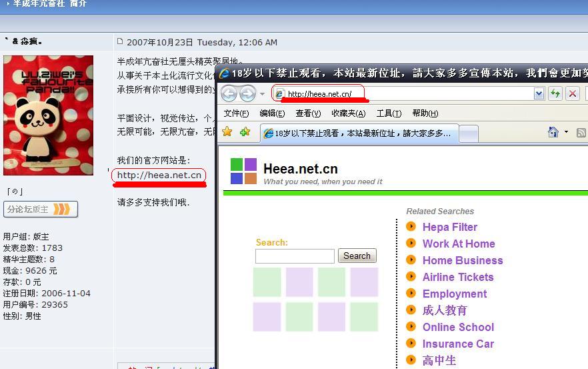Viewport: 588px width, 369px height.
Task: Go to the Home page icon
Action: click(553, 132)
